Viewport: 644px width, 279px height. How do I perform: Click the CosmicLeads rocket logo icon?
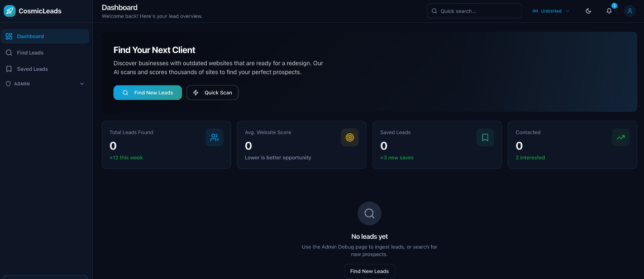[9, 11]
